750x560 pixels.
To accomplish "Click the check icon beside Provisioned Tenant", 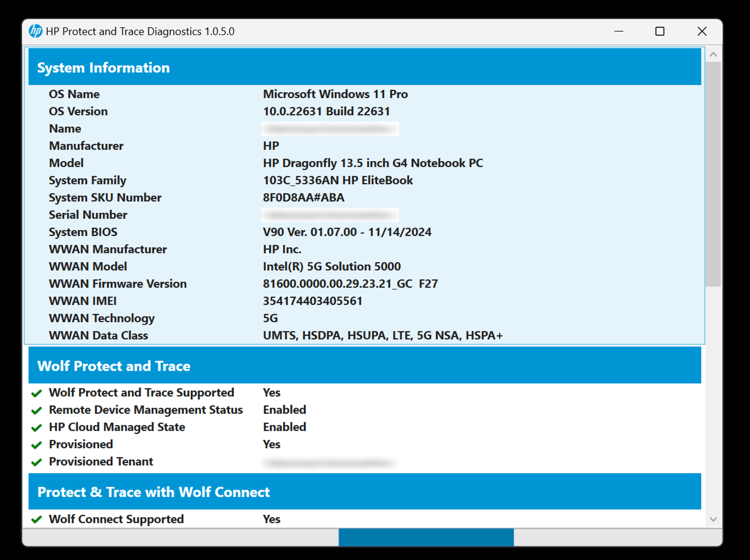I will coord(36,462).
